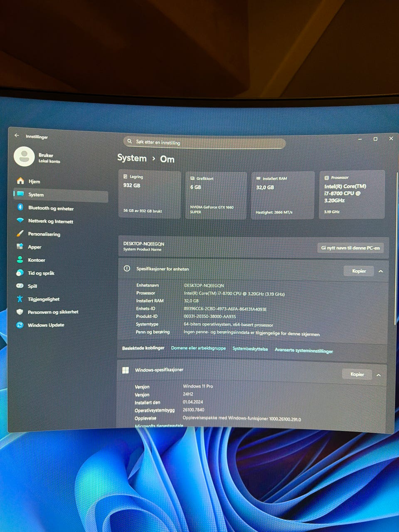Screen dimensions: 399x532
Task: Open Systembeskyttelse link
Action: coord(250,349)
